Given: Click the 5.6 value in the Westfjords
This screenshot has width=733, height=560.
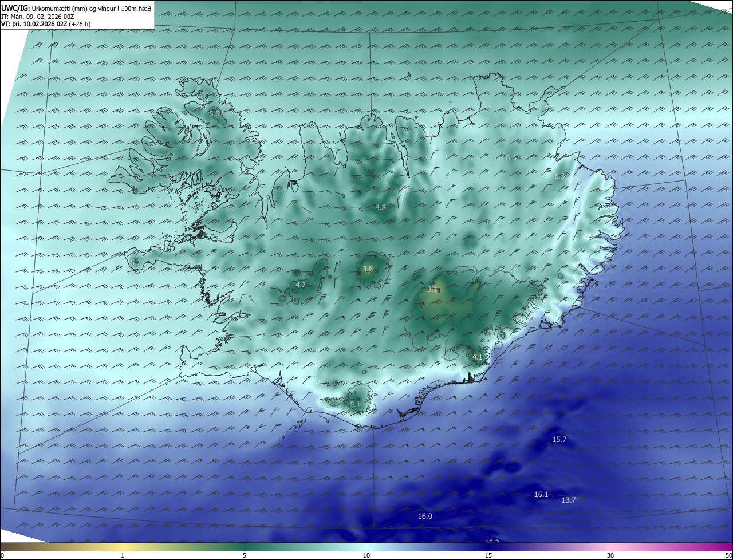Looking at the screenshot, I should pos(214,114).
